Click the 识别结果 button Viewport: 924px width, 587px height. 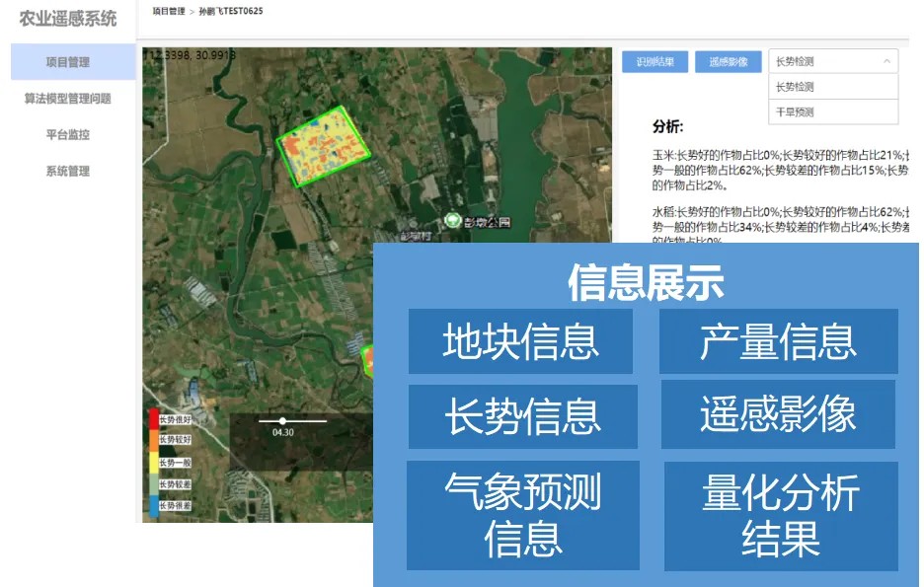click(654, 61)
